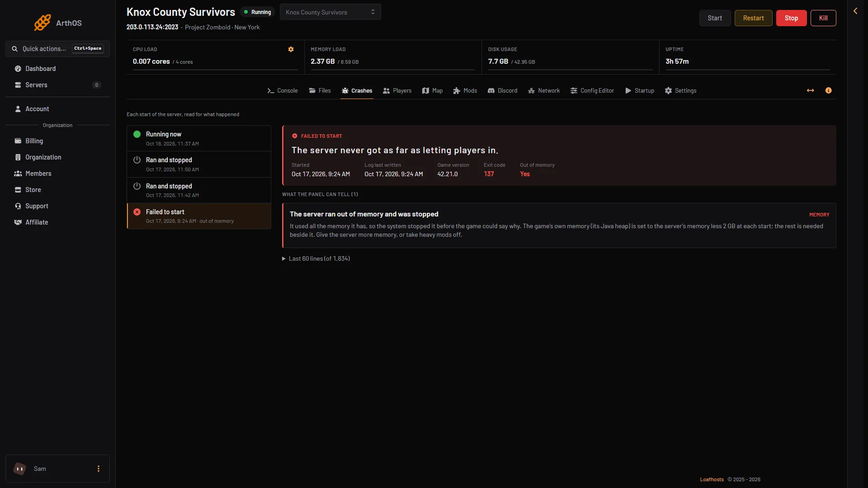Open the Sam user menu dots
The image size is (868, 488).
99,469
